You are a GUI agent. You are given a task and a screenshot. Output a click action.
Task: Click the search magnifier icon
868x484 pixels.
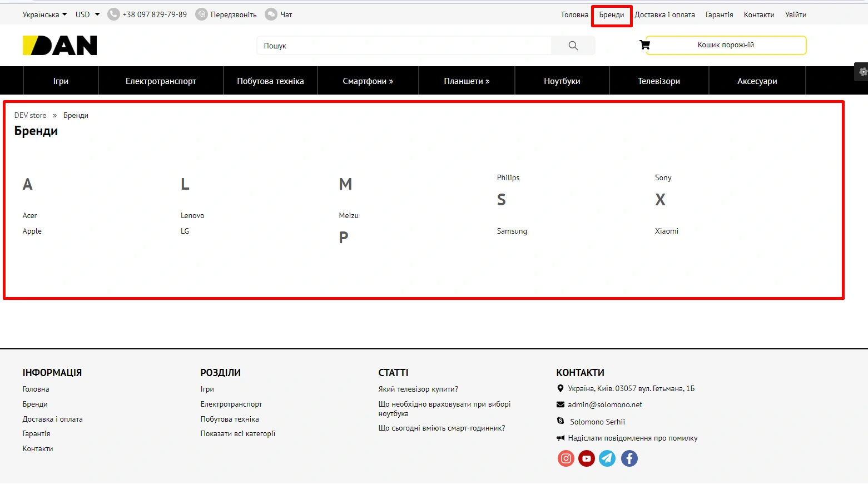[573, 46]
